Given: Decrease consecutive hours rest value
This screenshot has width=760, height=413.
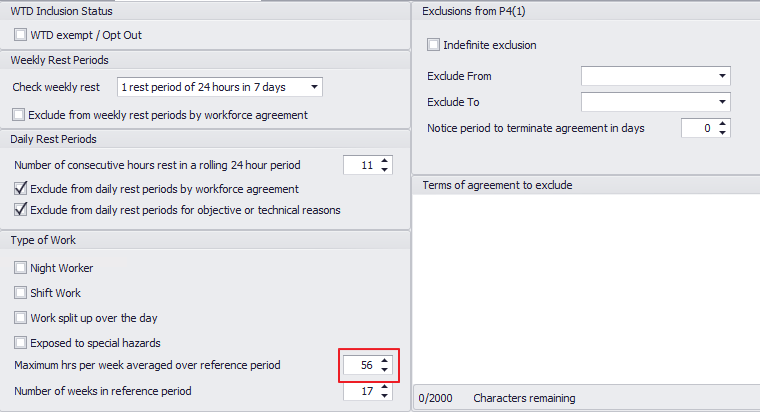Looking at the screenshot, I should pos(385,169).
